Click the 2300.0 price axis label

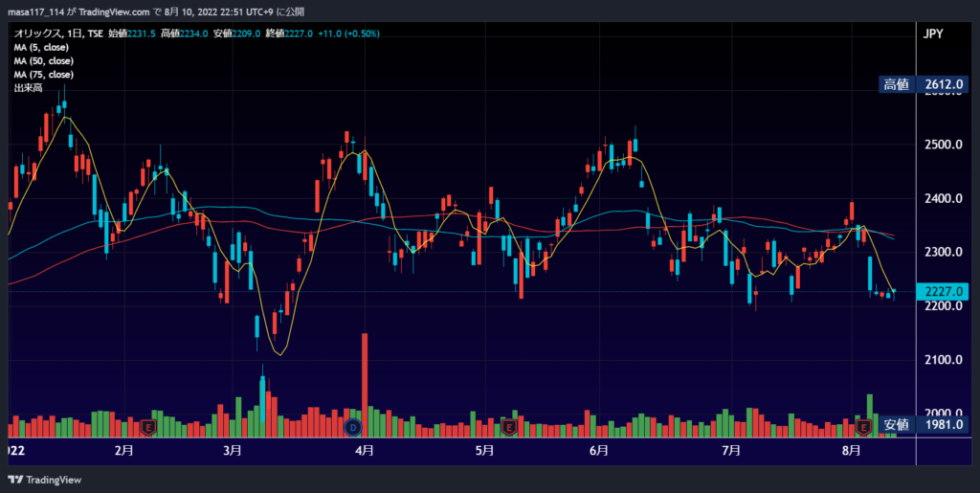(943, 253)
